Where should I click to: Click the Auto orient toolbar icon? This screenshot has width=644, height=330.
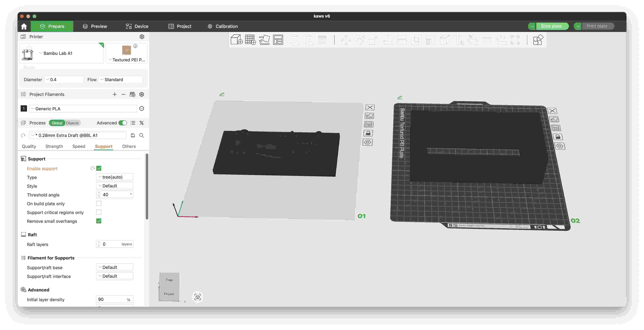264,40
